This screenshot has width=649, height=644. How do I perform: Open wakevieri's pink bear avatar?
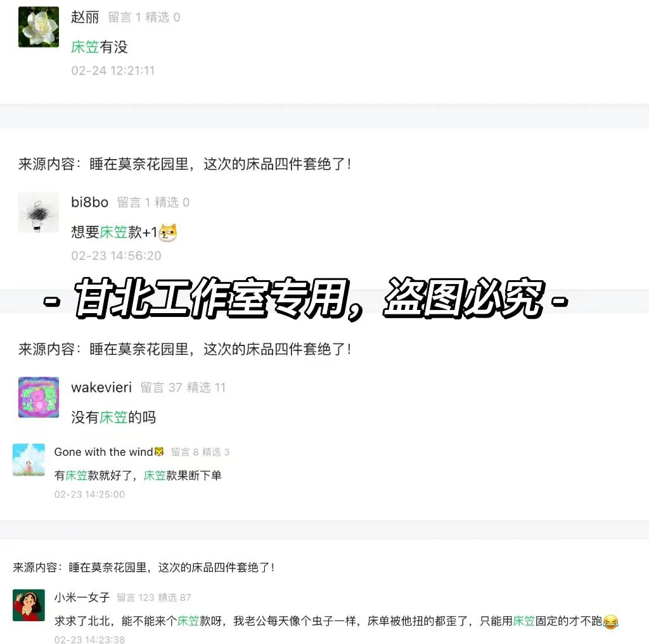(39, 397)
